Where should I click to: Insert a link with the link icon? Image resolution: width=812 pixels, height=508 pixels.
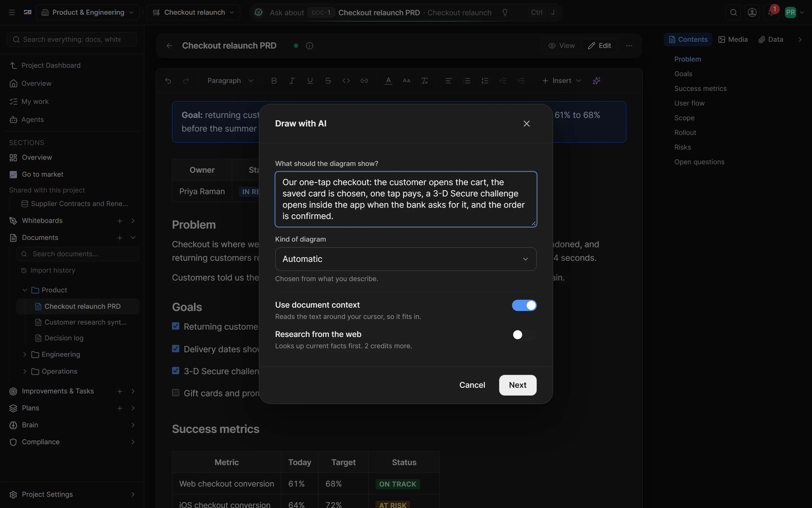pos(364,81)
